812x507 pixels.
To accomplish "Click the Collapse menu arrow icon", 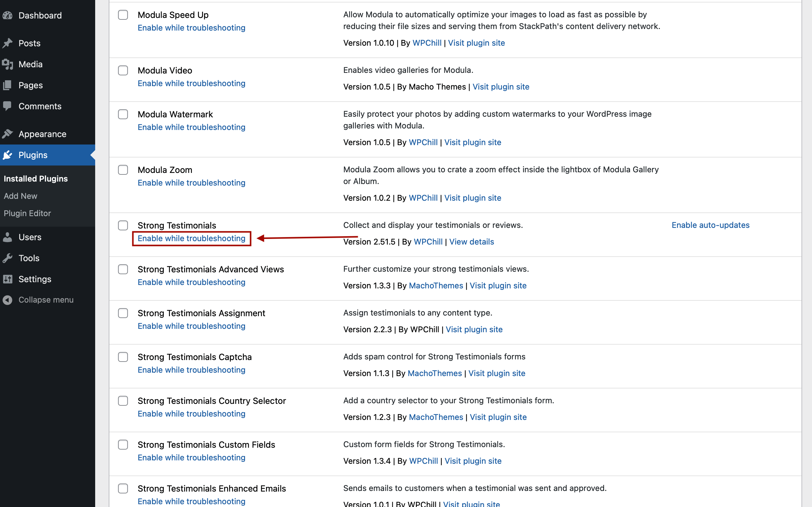I will 7,300.
